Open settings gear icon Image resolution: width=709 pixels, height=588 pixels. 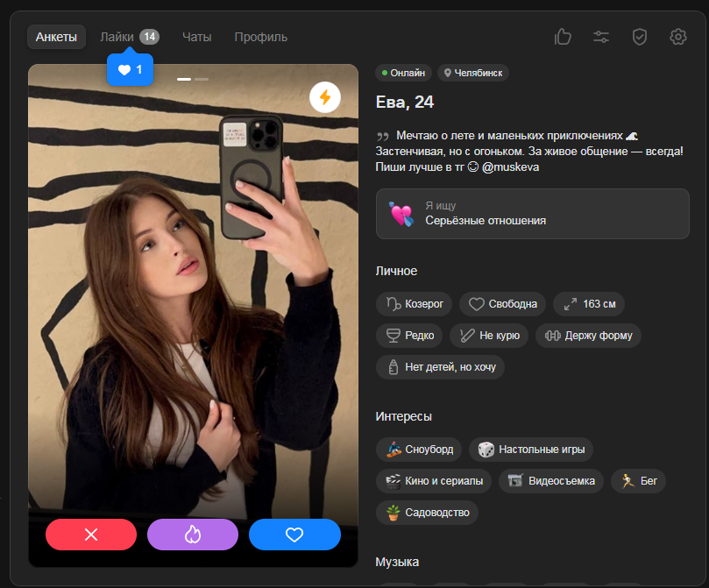click(677, 37)
